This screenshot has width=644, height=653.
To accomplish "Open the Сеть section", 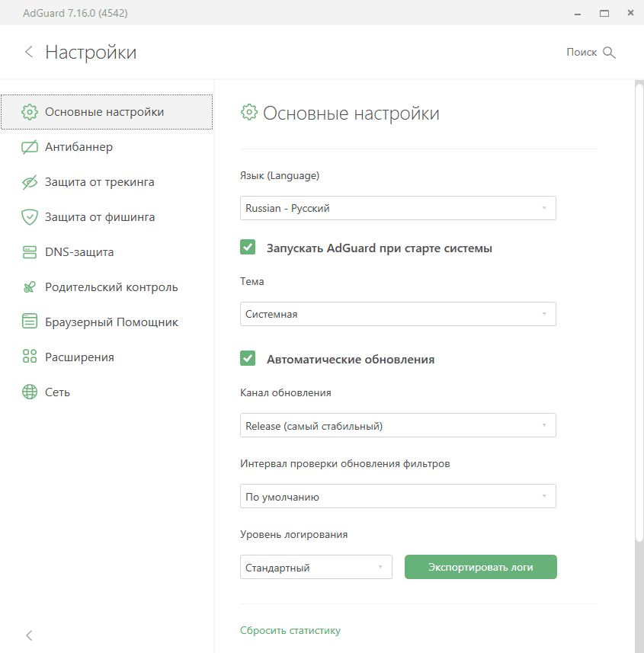I will point(107,392).
